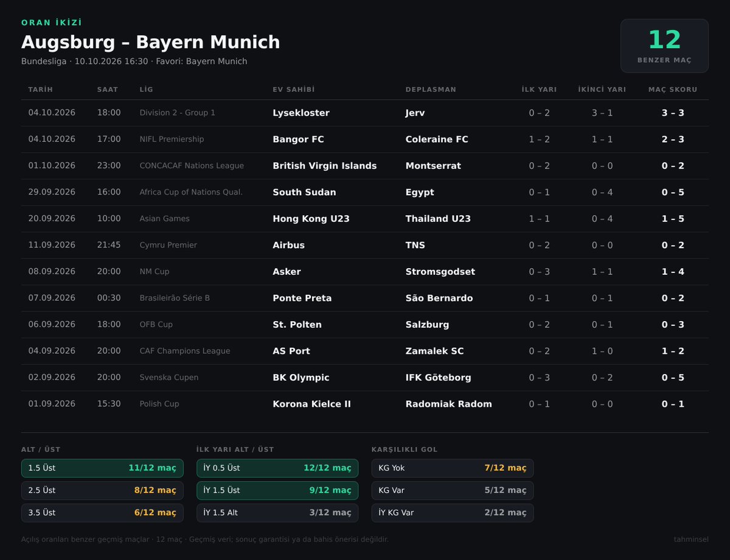Image resolution: width=730 pixels, height=560 pixels.
Task: Click the DEPLASMAN column header
Action: click(x=431, y=89)
